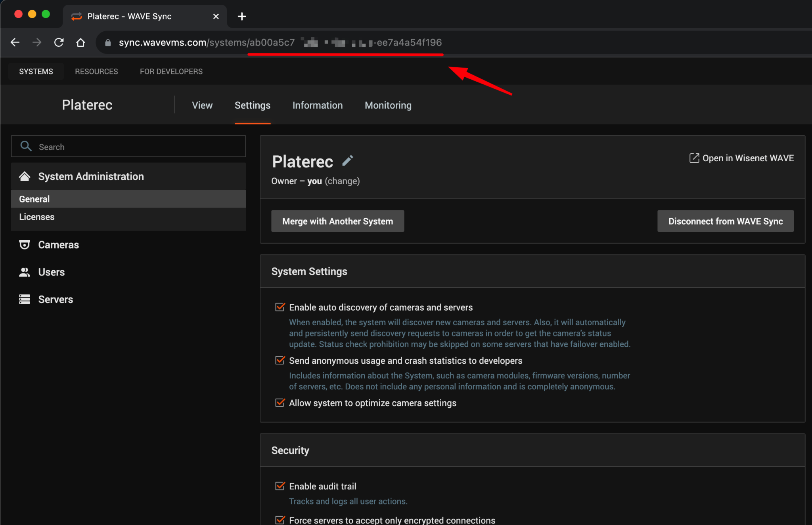Screen dimensions: 812x525
Task: Click the pencil icon to rename Platerec
Action: pos(347,160)
